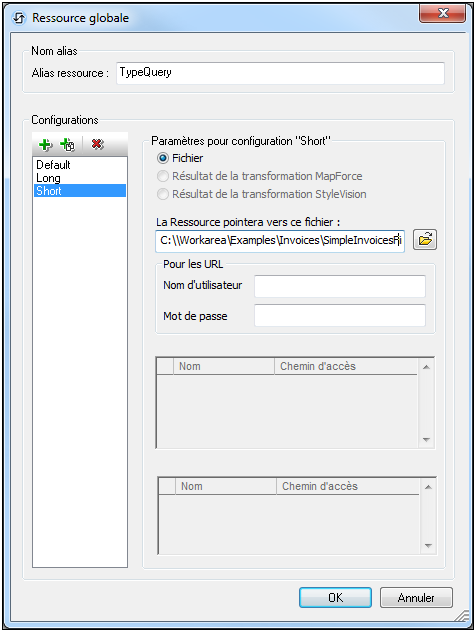The width and height of the screenshot is (476, 632).
Task: Click the OK button
Action: click(335, 597)
